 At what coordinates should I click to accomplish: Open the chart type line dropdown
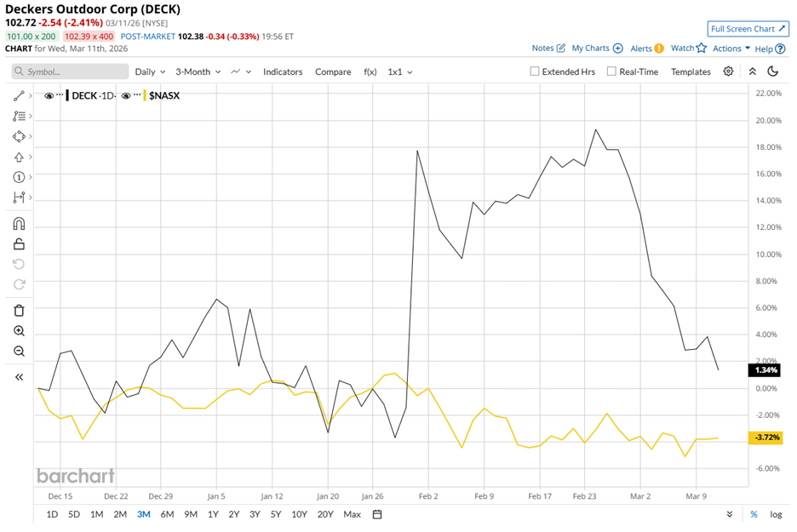pyautogui.click(x=241, y=72)
